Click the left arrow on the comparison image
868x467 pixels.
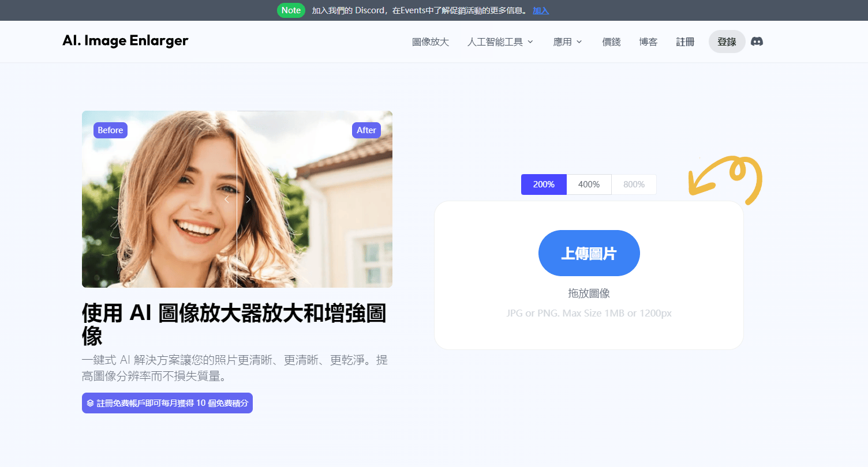click(226, 199)
